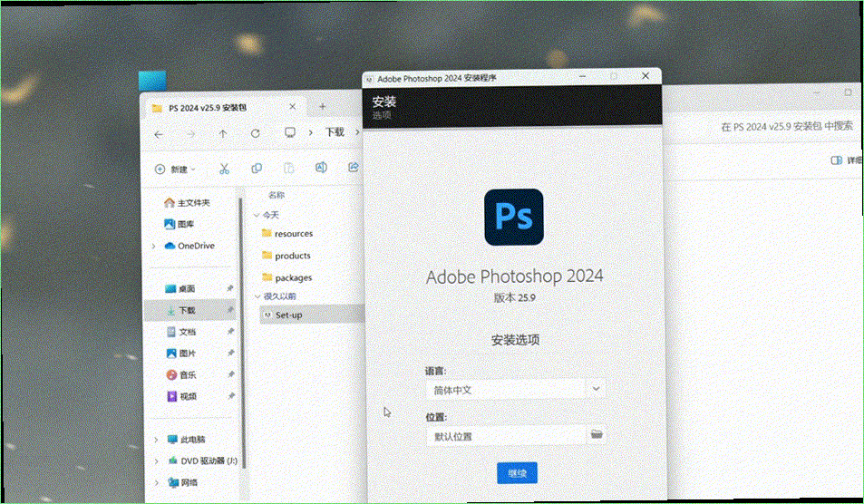Expand the OneDrive tree node
The height and width of the screenshot is (504, 864).
pos(154,247)
